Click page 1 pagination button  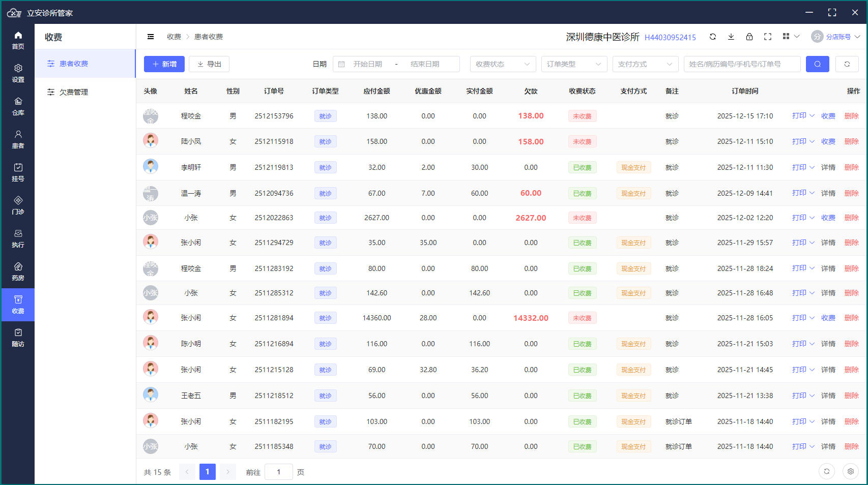208,472
